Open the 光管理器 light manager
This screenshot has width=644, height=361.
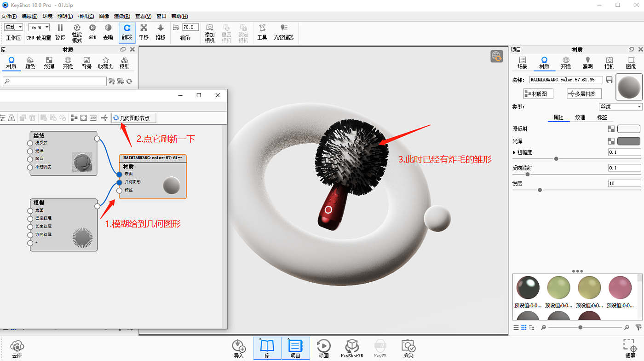[283, 32]
